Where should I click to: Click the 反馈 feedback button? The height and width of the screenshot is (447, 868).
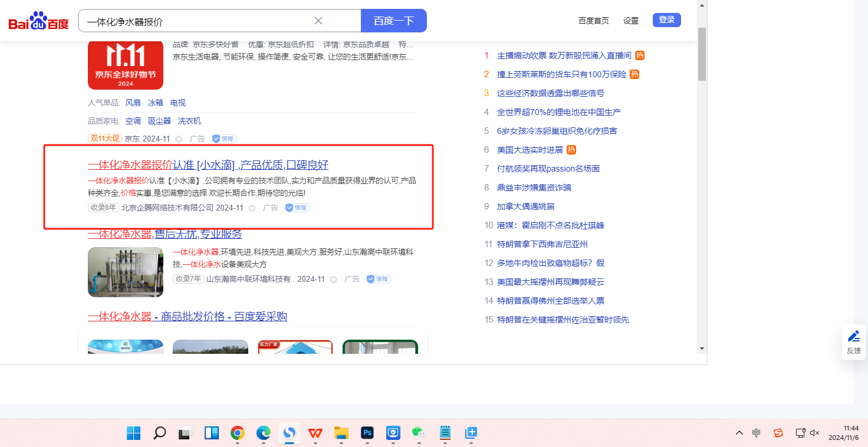(854, 342)
